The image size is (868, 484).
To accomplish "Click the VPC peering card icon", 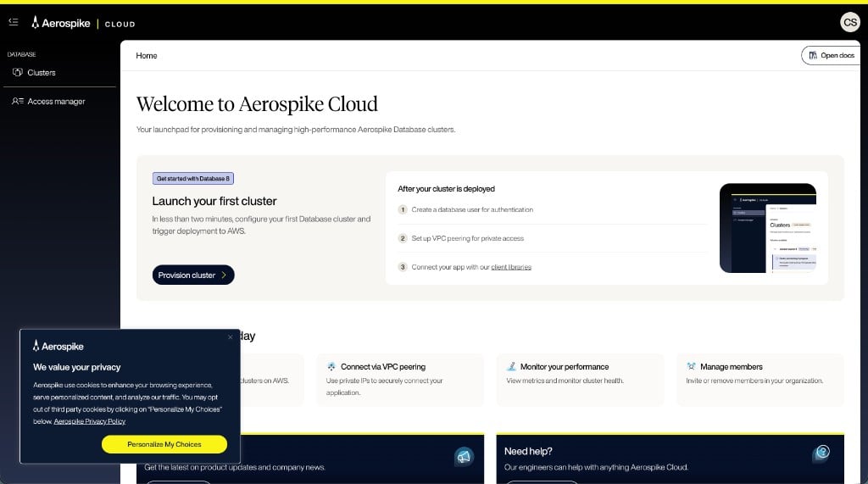I will tap(331, 366).
